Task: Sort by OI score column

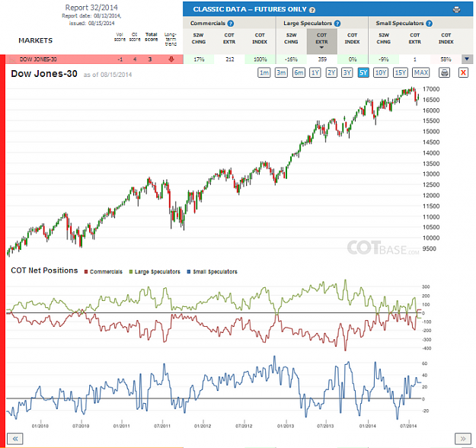Action: pyautogui.click(x=135, y=37)
